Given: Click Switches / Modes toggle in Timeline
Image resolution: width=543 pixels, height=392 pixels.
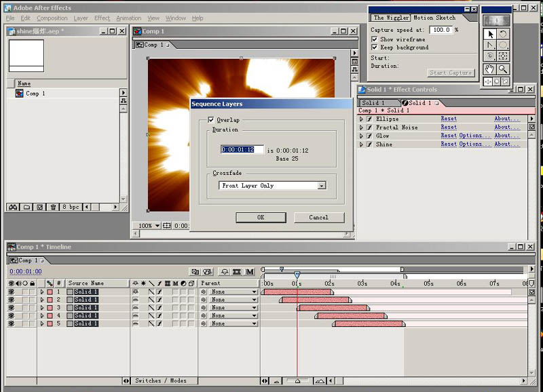Looking at the screenshot, I should [161, 380].
